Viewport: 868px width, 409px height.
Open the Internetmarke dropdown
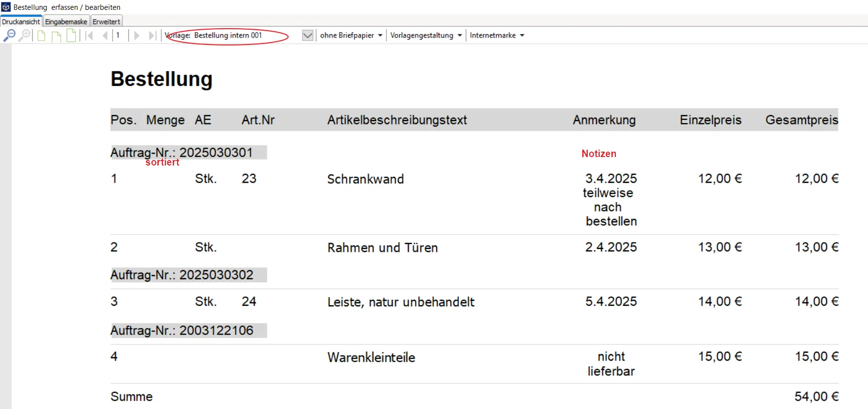pyautogui.click(x=496, y=36)
